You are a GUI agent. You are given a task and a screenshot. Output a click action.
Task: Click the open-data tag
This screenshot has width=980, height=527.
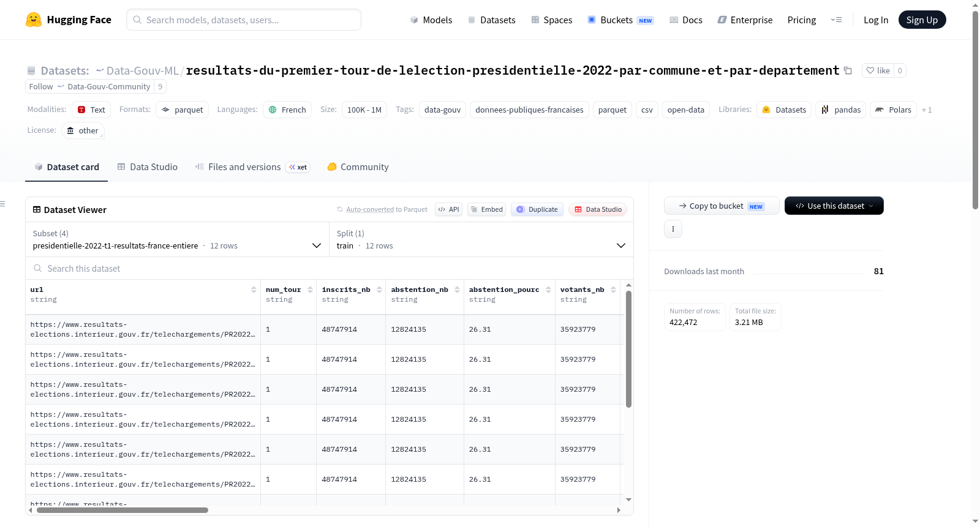pyautogui.click(x=685, y=110)
